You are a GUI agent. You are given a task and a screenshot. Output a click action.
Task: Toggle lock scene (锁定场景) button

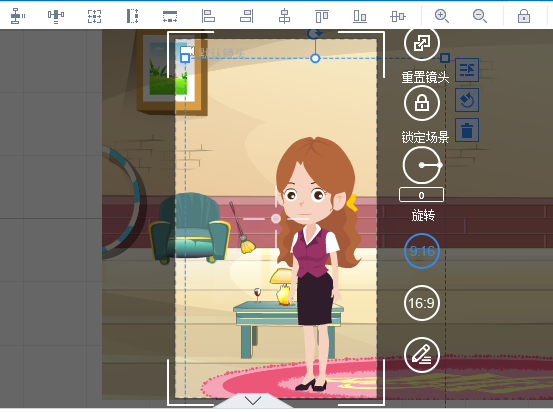pyautogui.click(x=422, y=103)
